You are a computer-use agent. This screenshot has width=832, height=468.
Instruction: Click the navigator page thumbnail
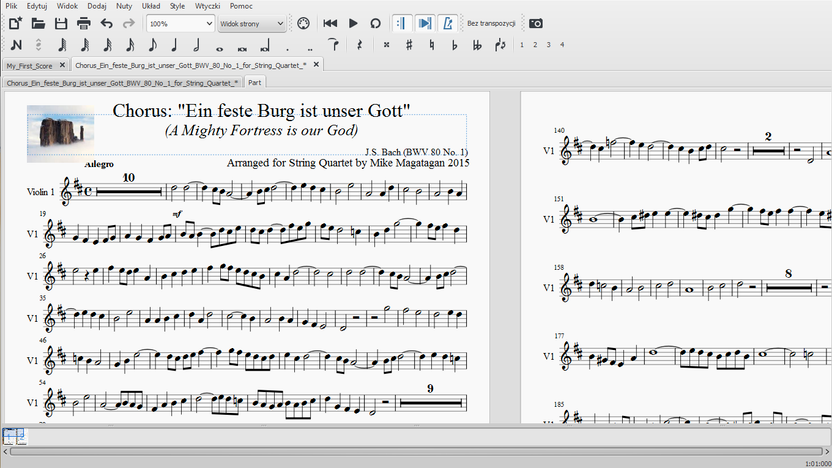[x=14, y=436]
